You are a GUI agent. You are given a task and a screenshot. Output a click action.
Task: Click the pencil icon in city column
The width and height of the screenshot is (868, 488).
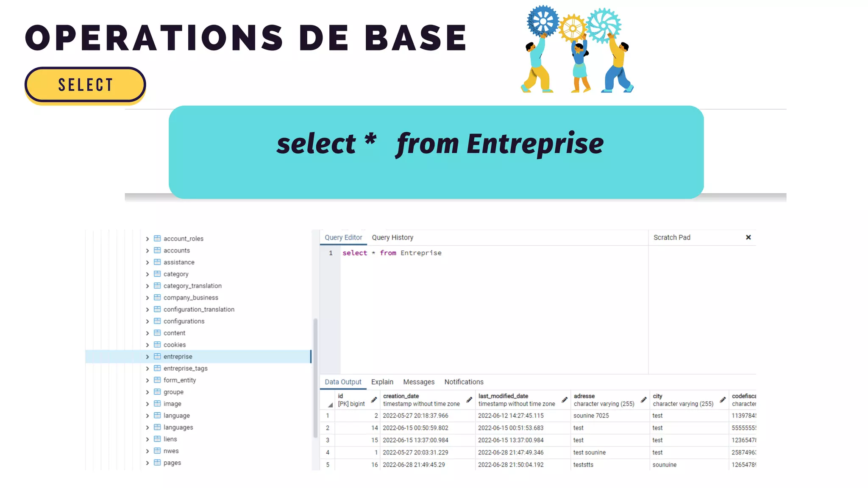point(723,400)
